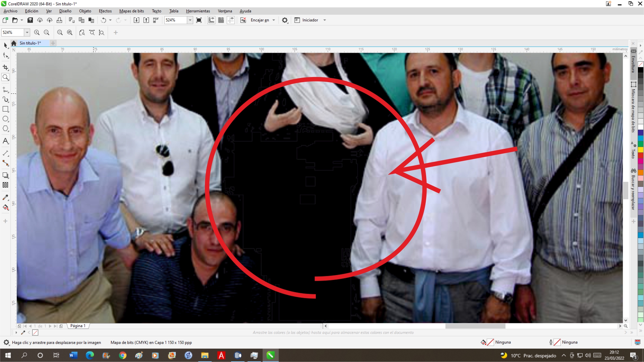Pick the Rectangle tool

(5, 109)
